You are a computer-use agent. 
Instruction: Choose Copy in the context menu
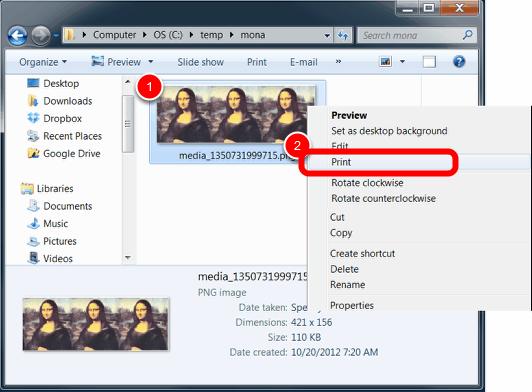(341, 233)
